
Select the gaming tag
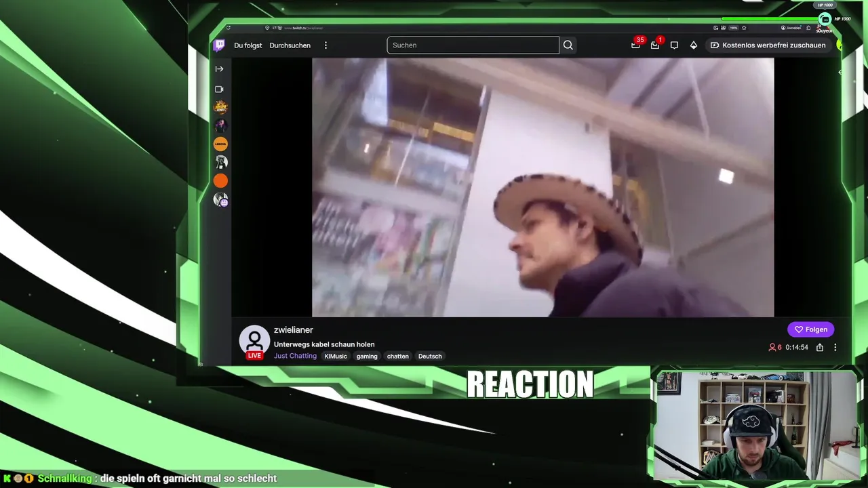[367, 356]
